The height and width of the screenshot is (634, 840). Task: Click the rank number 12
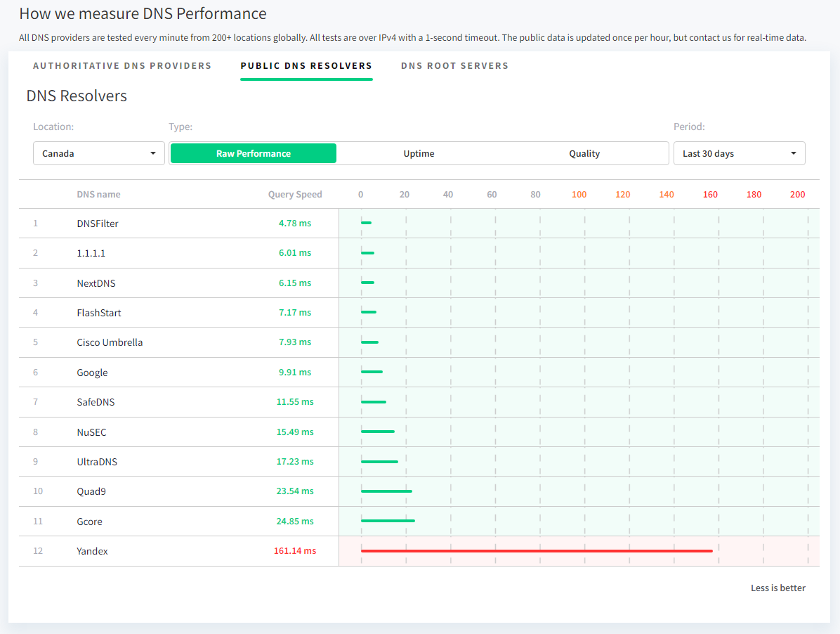tap(37, 550)
